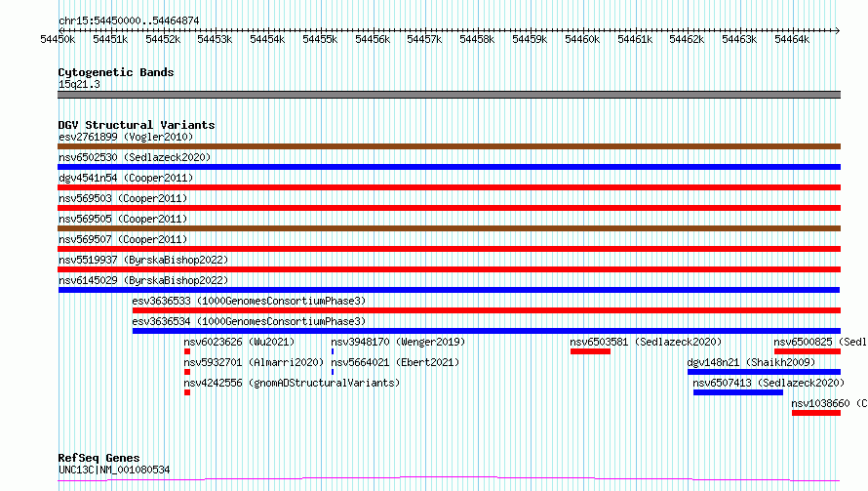Open the nsv3948170 (Wenger2019) label
The height and width of the screenshot is (491, 868).
point(398,342)
